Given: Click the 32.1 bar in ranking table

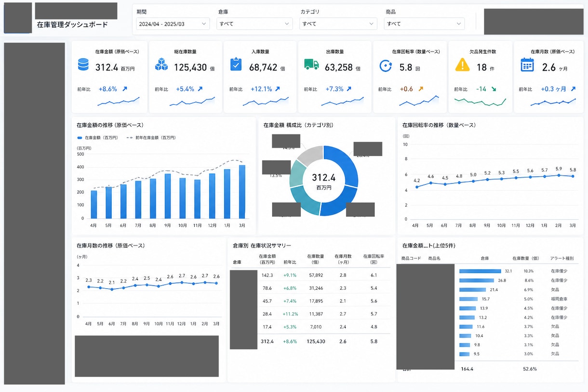Looking at the screenshot, I should click(481, 271).
